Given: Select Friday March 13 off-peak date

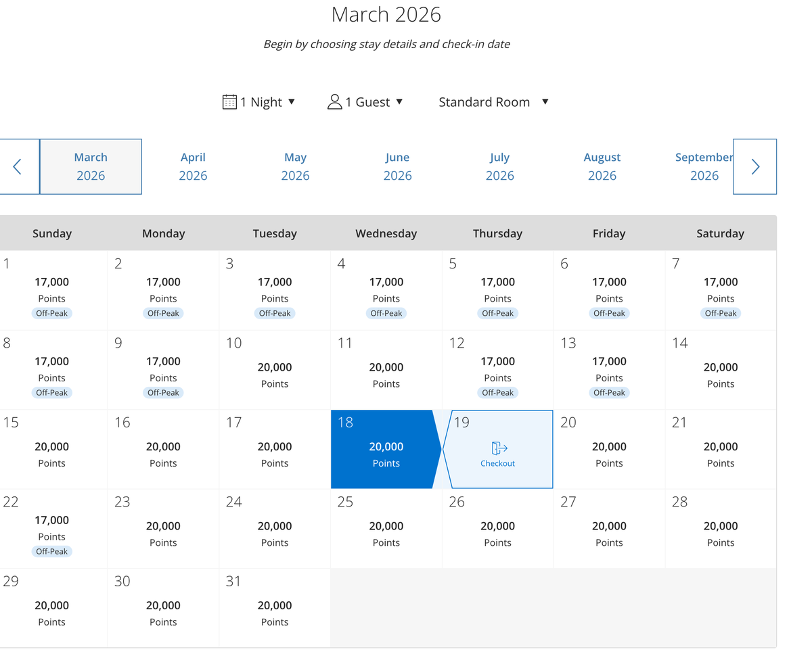Looking at the screenshot, I should [x=609, y=370].
